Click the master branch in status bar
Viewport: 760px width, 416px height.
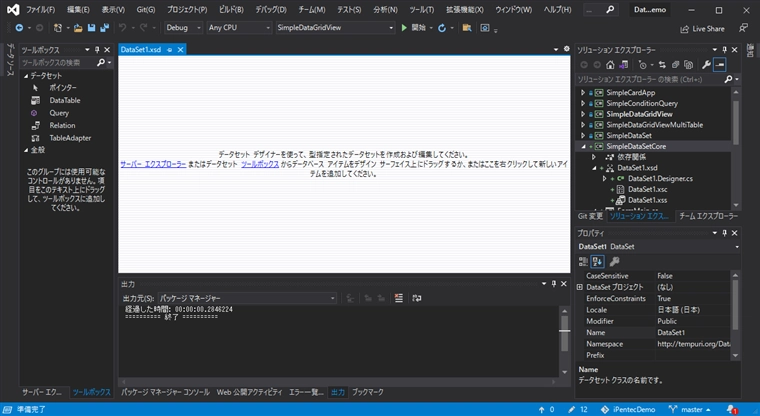point(690,410)
